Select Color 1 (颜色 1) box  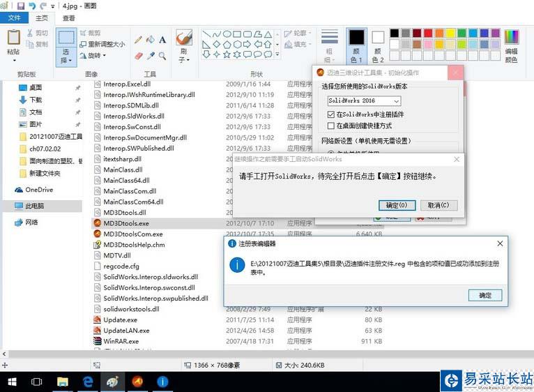point(356,46)
